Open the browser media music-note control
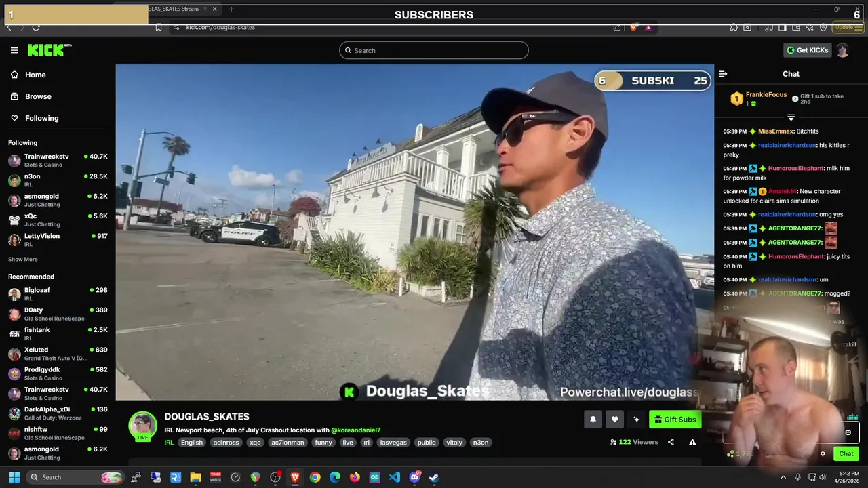 pyautogui.click(x=769, y=27)
